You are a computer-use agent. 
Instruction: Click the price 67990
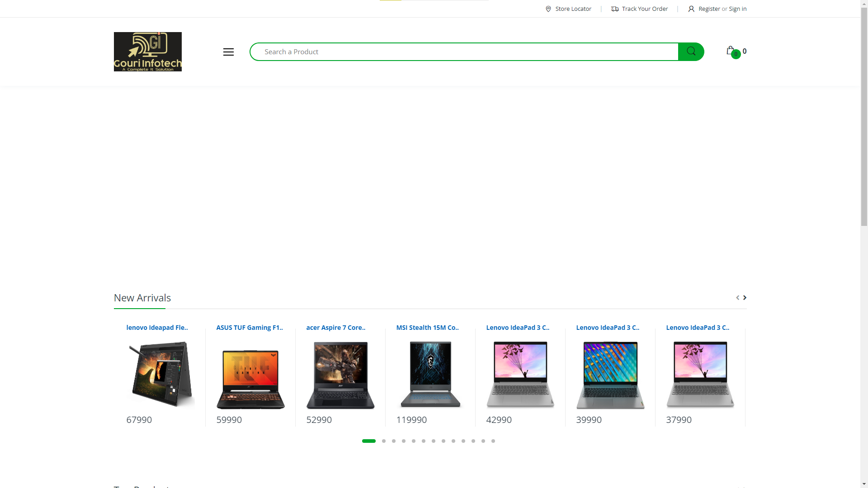point(139,420)
